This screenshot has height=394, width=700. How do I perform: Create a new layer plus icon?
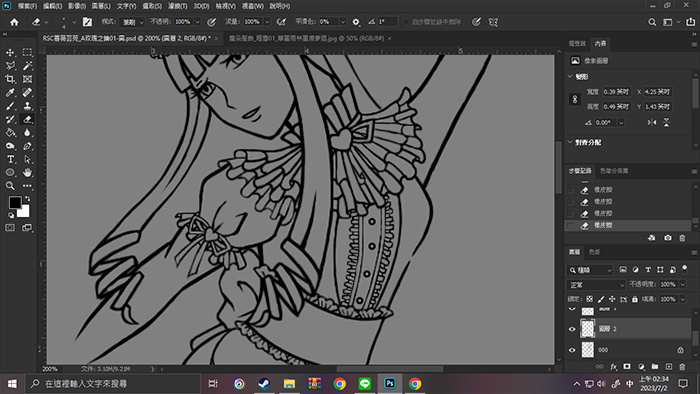coord(669,367)
